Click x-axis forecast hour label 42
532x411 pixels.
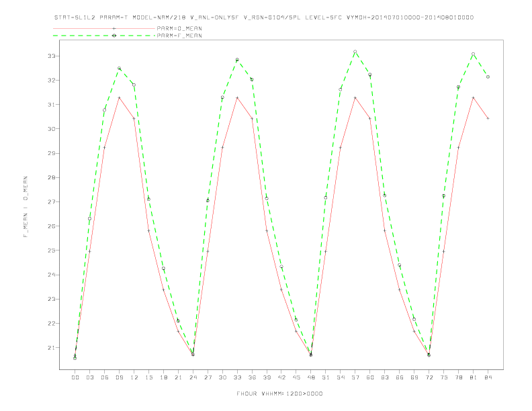tap(281, 377)
